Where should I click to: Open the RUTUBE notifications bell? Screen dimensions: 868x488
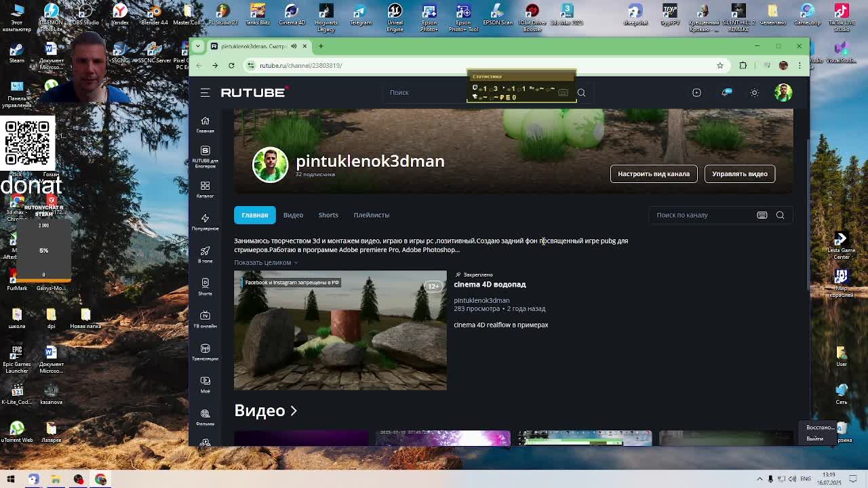click(x=726, y=93)
